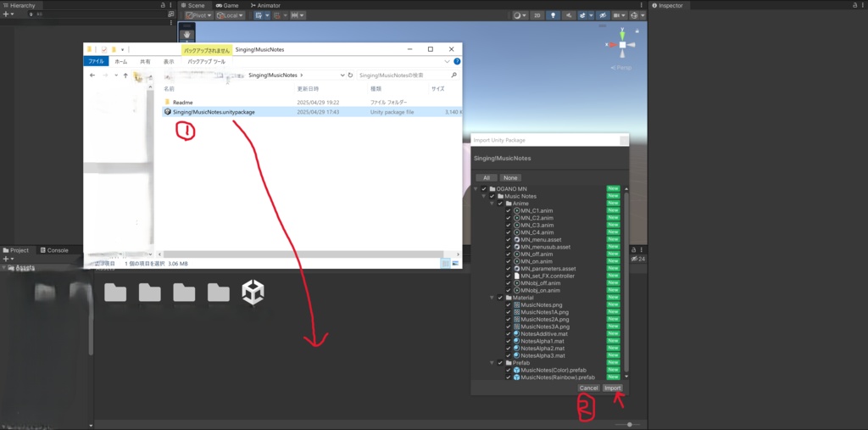868x430 pixels.
Task: Select Singing!MusicNotes.unitypackage in Explorer
Action: tap(312, 112)
